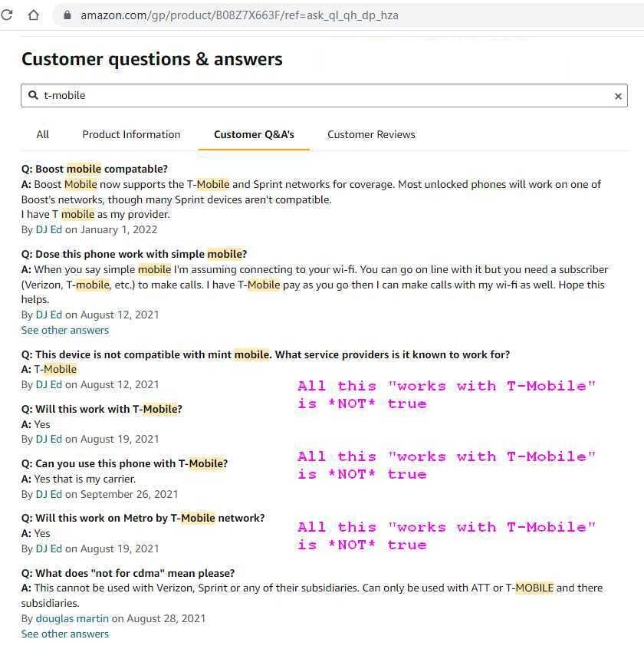Click DJ Ed under the mint mobile answer

48,384
